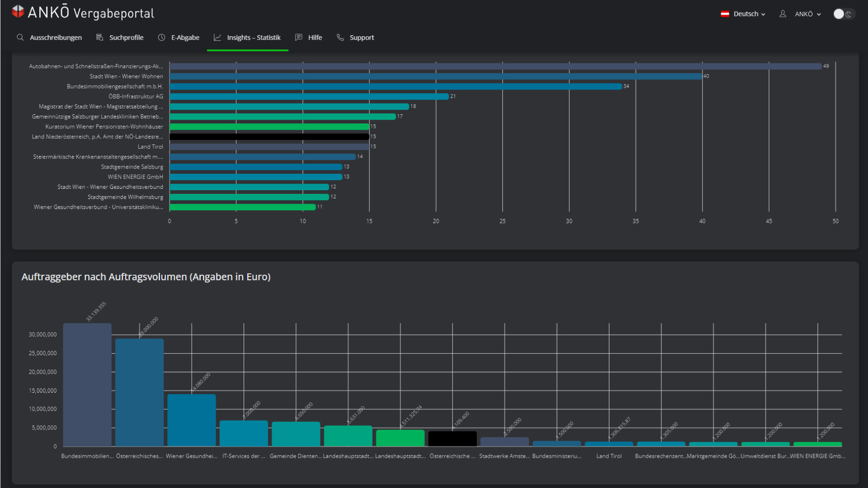
Task: Open the ANKÖ account dropdown
Action: 807,14
